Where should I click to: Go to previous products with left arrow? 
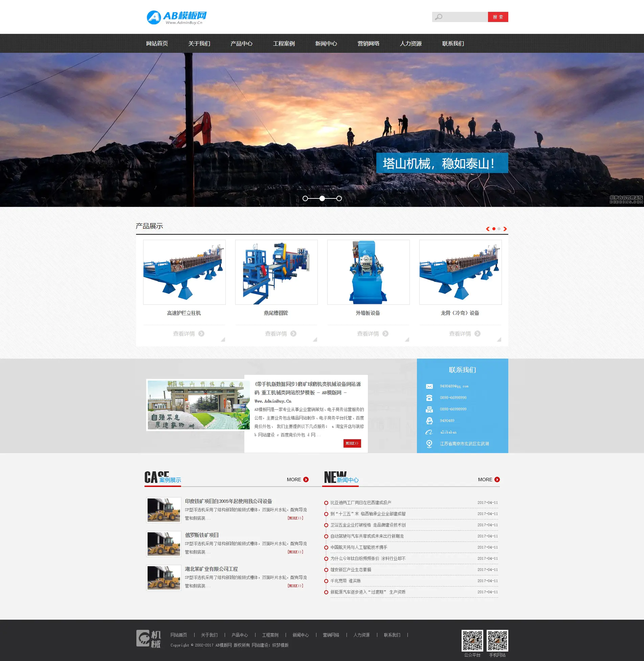click(x=488, y=229)
